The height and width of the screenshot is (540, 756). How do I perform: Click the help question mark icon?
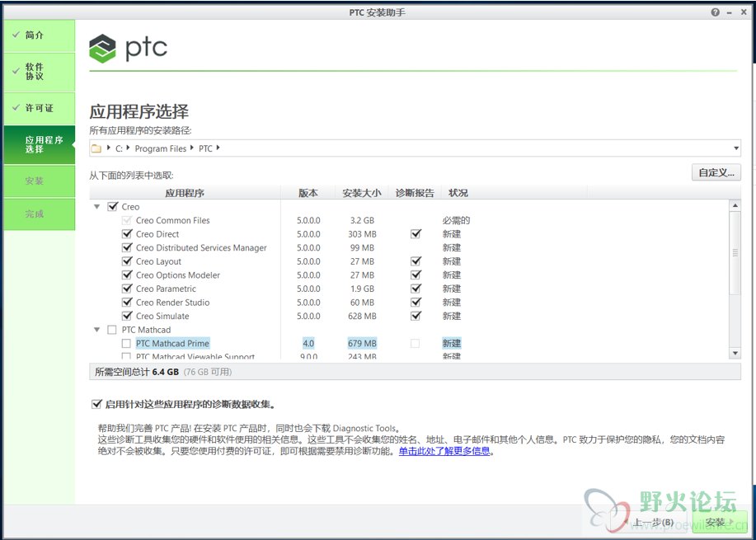[715, 12]
